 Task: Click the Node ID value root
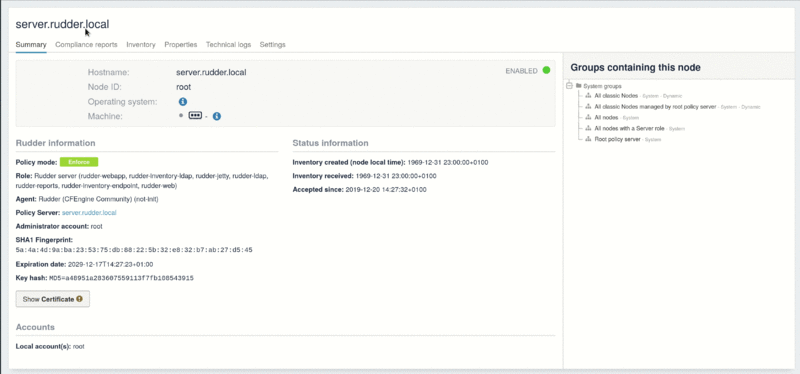point(184,87)
